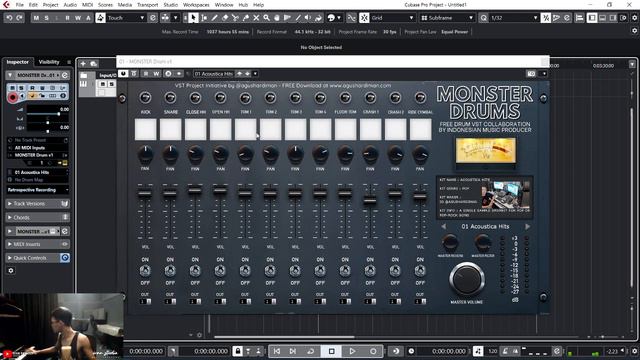This screenshot has width=640, height=360.
Task: Click the CRASH 1 volume fader
Action: pos(370,200)
